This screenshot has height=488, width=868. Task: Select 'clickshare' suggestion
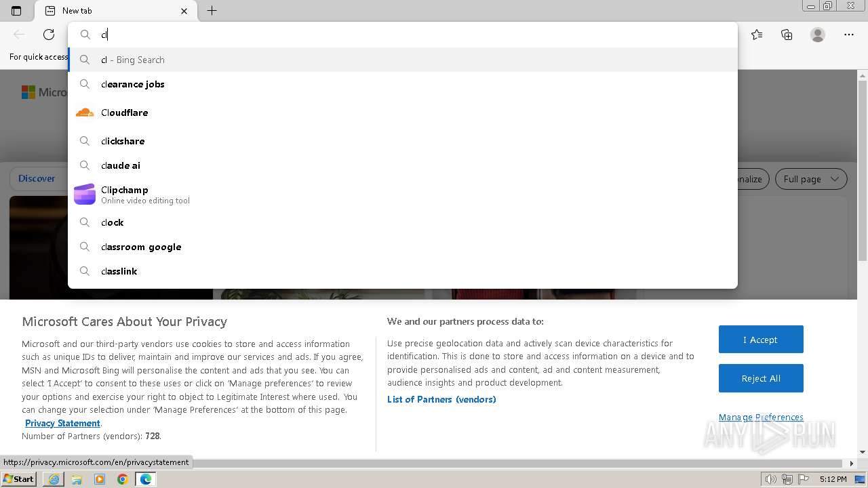point(403,141)
